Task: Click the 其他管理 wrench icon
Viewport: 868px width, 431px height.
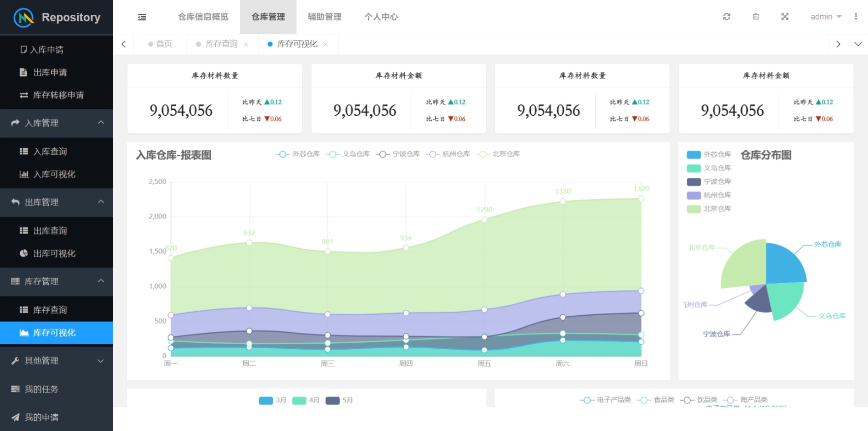Action: point(15,361)
